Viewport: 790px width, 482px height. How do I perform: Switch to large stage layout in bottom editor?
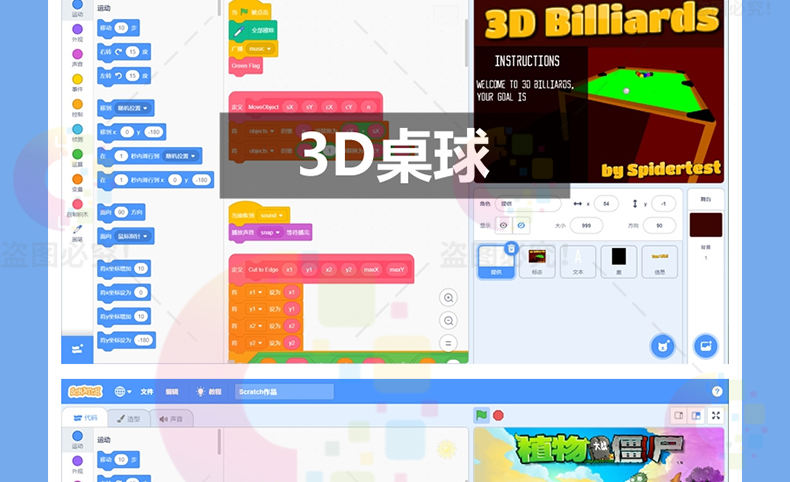pos(696,416)
